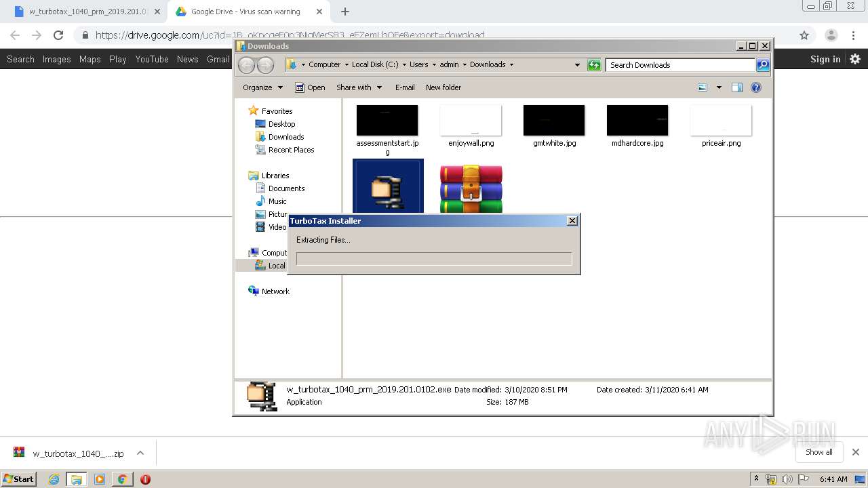Select Libraries in navigation pane

269,176
